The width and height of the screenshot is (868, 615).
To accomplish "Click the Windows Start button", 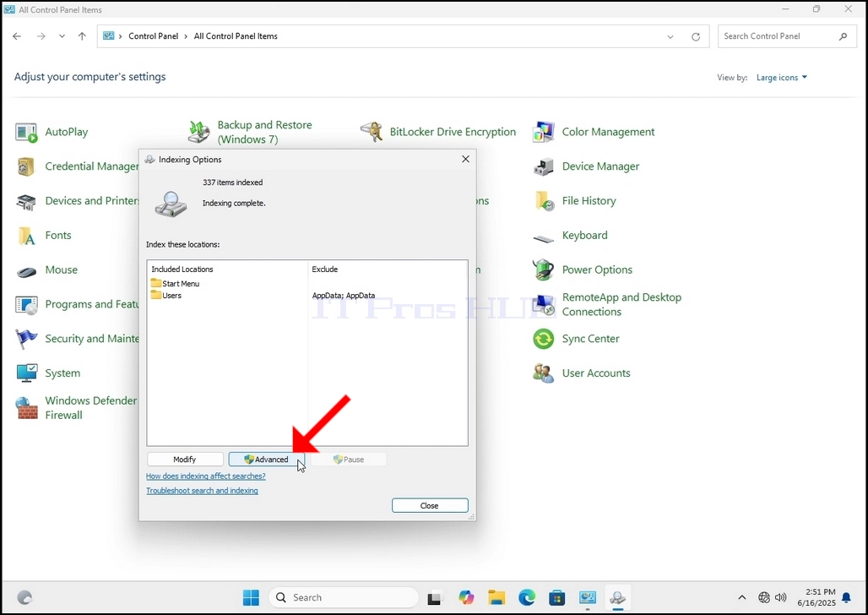I will (251, 598).
